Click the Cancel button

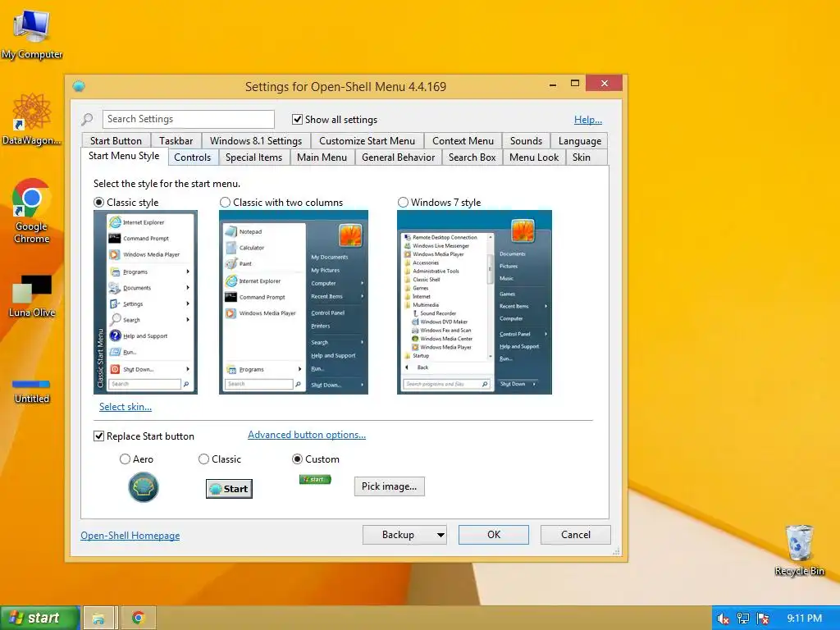575,535
